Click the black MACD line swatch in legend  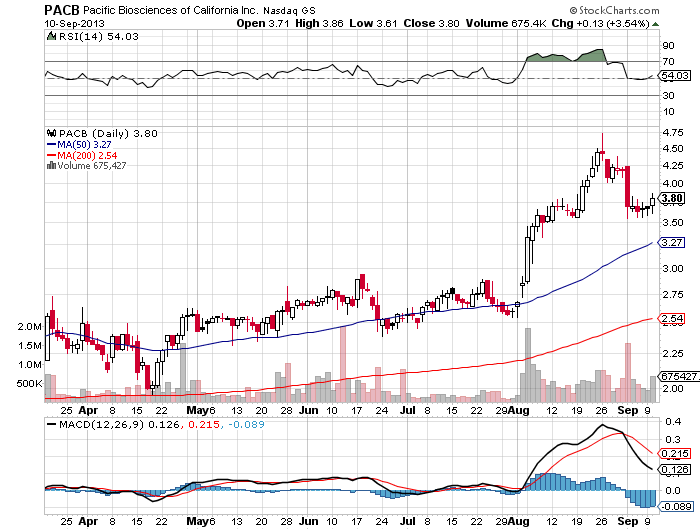(x=52, y=425)
